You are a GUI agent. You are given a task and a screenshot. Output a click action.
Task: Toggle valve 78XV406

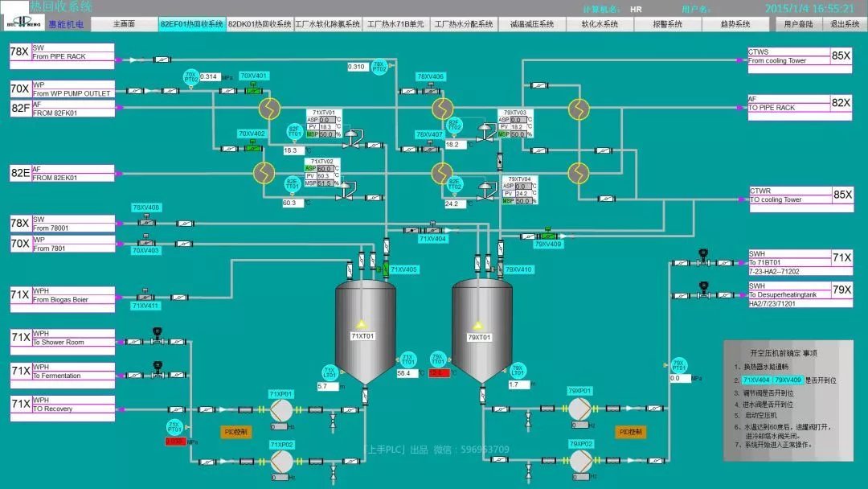[x=431, y=89]
